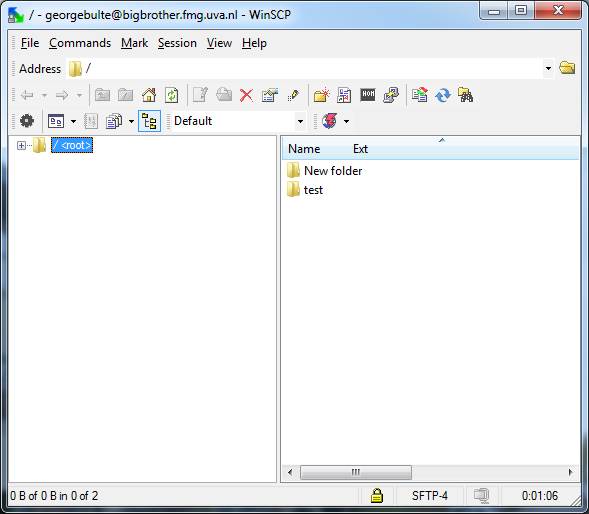Select the New folder entry
Screen dimensions: 589x514
point(333,171)
